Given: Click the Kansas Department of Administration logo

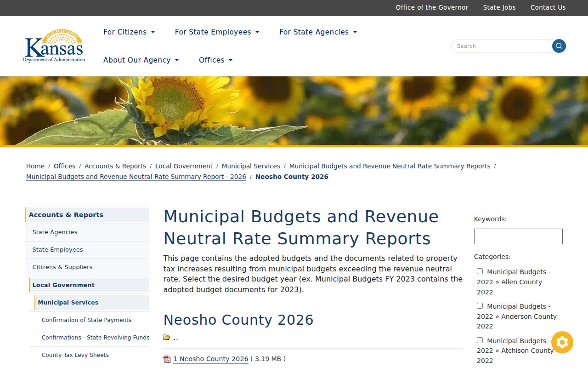Looking at the screenshot, I should [x=54, y=46].
